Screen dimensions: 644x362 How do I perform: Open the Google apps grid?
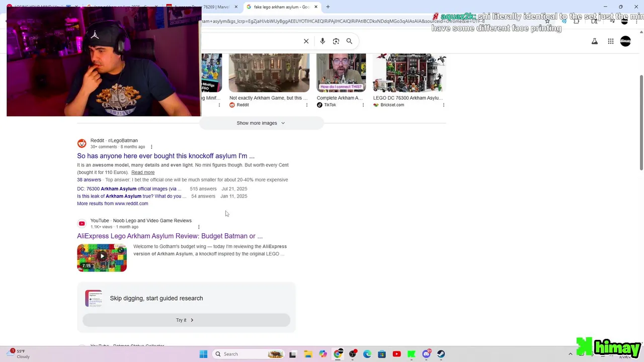tap(611, 41)
